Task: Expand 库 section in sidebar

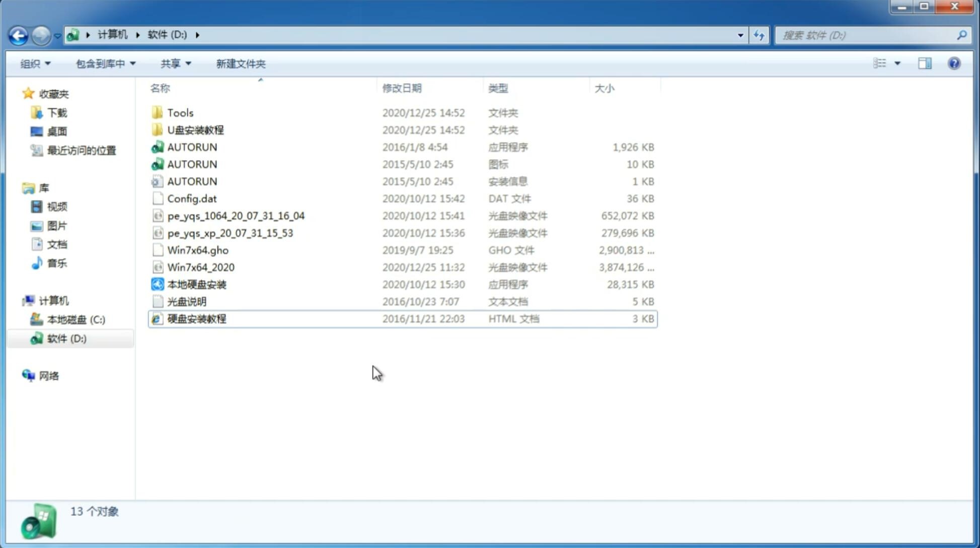Action: [19, 188]
